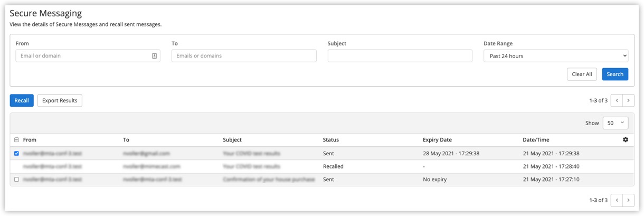Click the Search button

click(x=615, y=74)
